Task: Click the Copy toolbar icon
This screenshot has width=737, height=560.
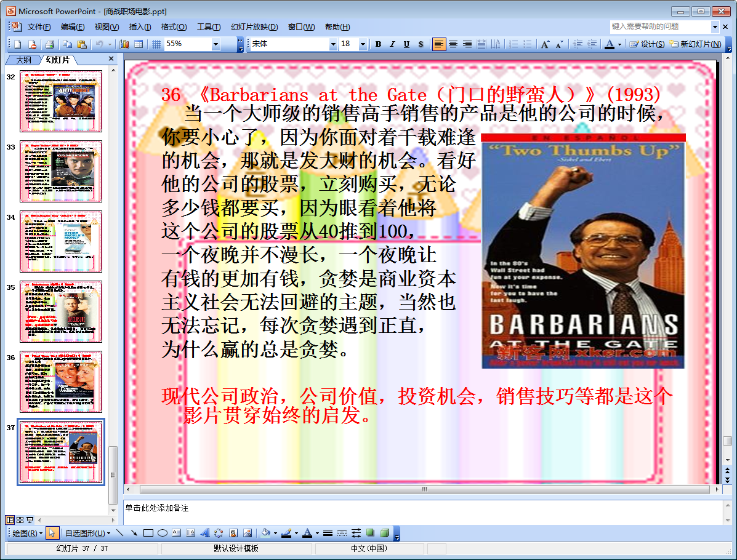Action: [x=68, y=44]
